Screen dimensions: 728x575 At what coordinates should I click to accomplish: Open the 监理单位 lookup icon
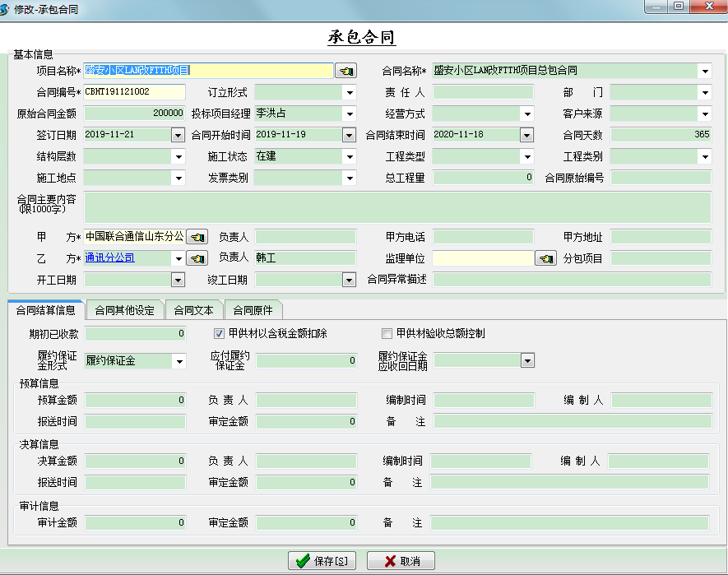coord(545,257)
